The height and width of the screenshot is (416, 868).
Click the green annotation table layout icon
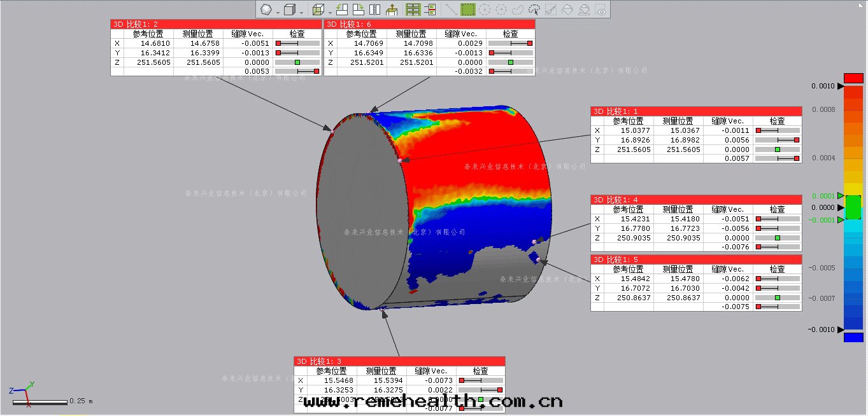[x=413, y=10]
